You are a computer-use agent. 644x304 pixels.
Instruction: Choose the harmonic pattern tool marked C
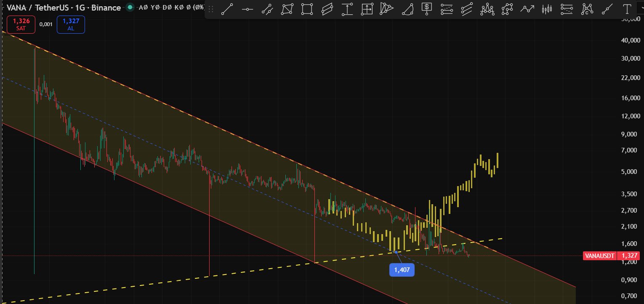point(587,9)
